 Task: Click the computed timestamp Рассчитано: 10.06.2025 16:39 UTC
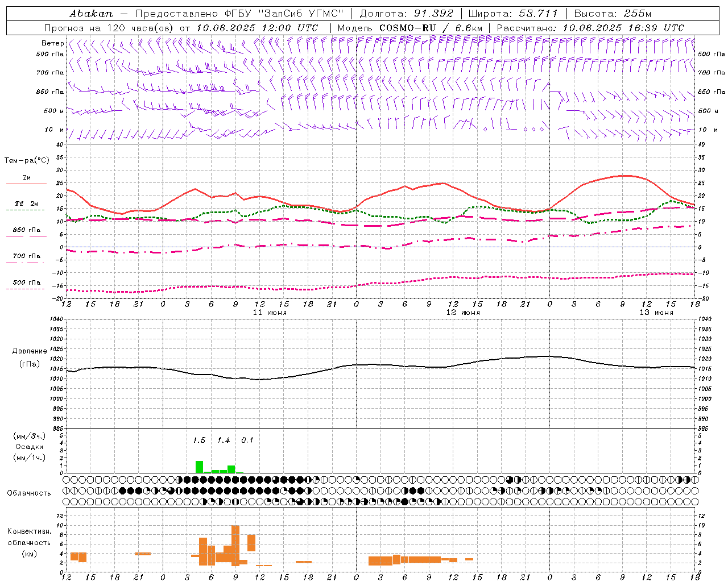click(590, 28)
